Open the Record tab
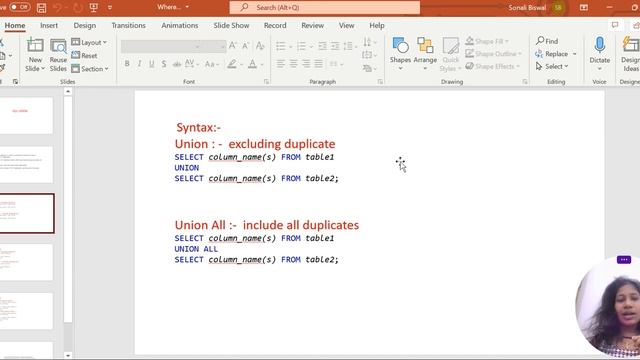The width and height of the screenshot is (640, 360). click(275, 25)
